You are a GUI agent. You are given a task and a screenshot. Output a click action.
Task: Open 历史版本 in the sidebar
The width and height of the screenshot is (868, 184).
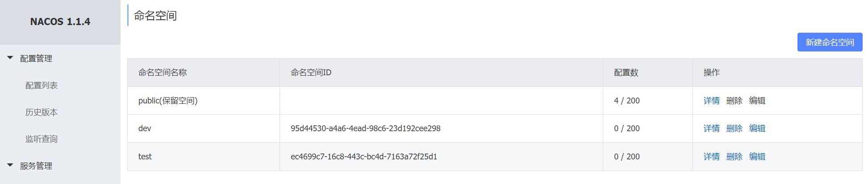[42, 112]
